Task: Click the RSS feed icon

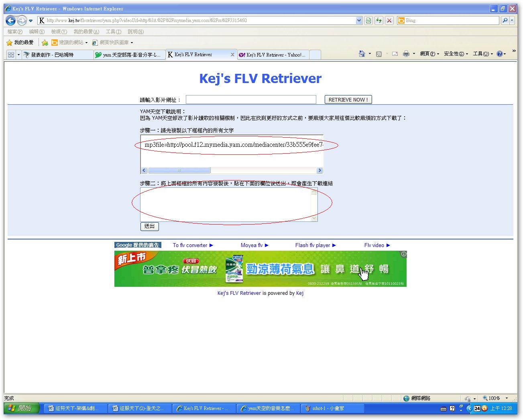Action: click(x=379, y=53)
